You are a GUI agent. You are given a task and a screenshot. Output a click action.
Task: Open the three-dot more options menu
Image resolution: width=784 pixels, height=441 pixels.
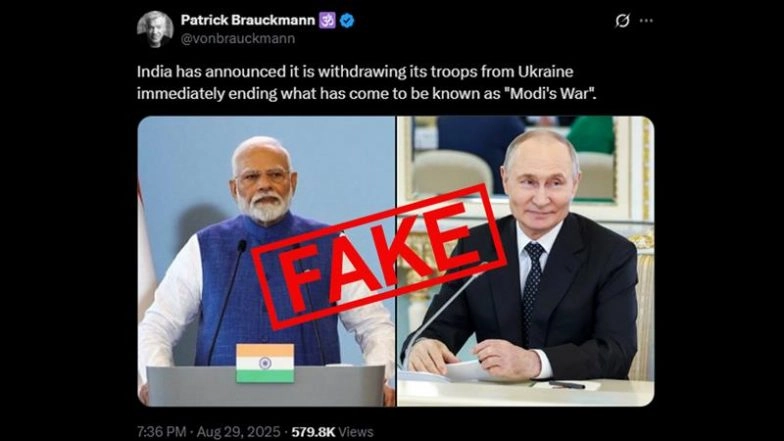point(646,20)
